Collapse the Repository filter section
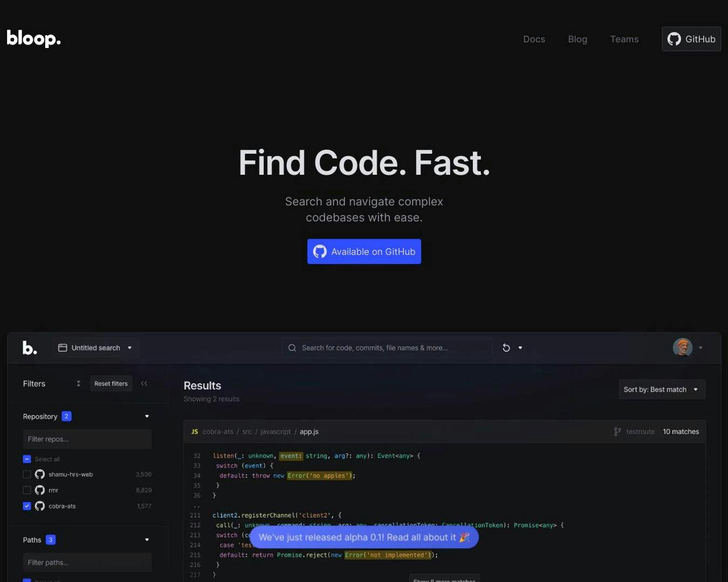This screenshot has width=728, height=582. click(147, 415)
